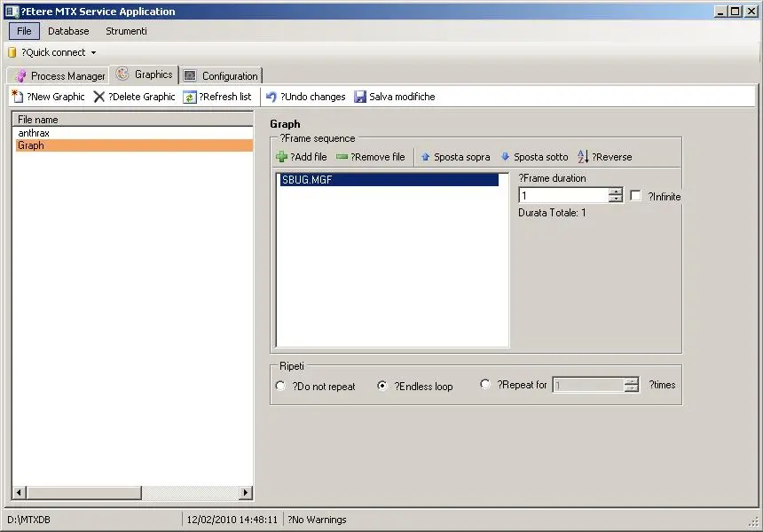Click the Remove file label
The height and width of the screenshot is (532, 763).
tap(378, 157)
